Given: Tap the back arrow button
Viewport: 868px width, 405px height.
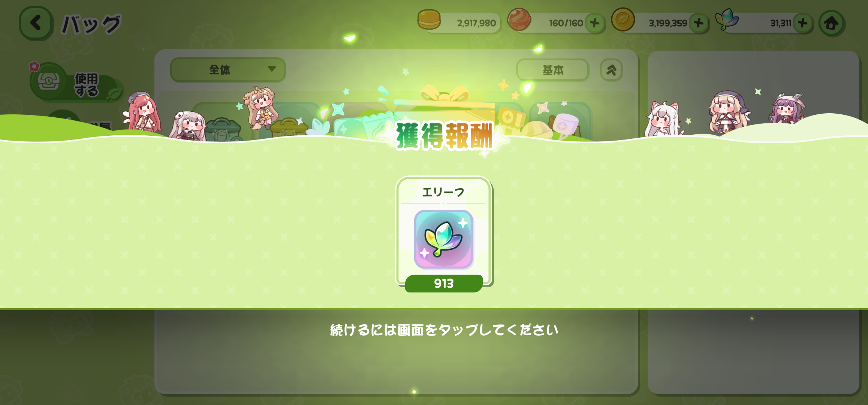Looking at the screenshot, I should click(x=36, y=23).
